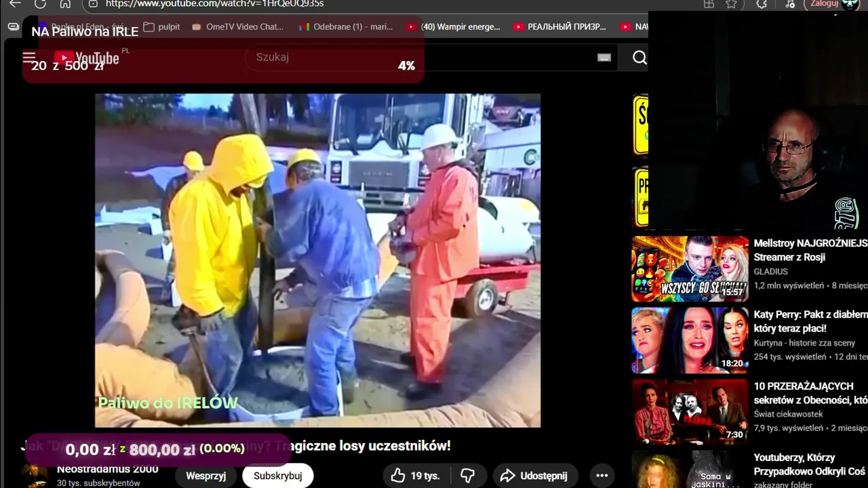Image resolution: width=868 pixels, height=488 pixels.
Task: Open browser home page icon
Action: pyautogui.click(x=65, y=3)
